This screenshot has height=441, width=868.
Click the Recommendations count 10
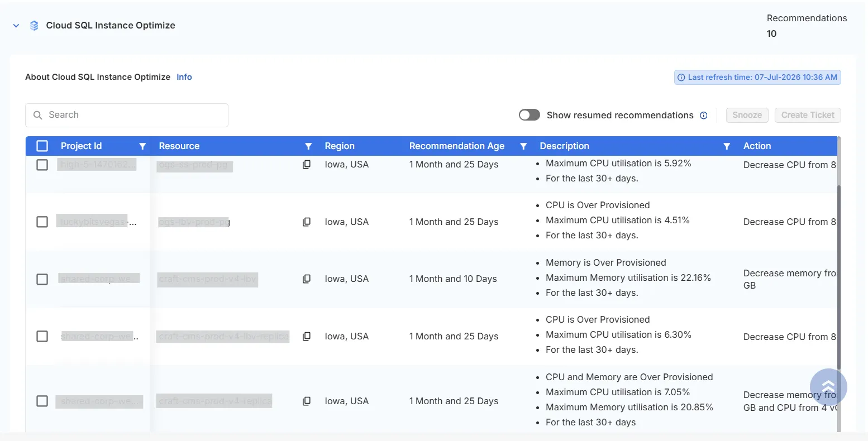tap(771, 33)
